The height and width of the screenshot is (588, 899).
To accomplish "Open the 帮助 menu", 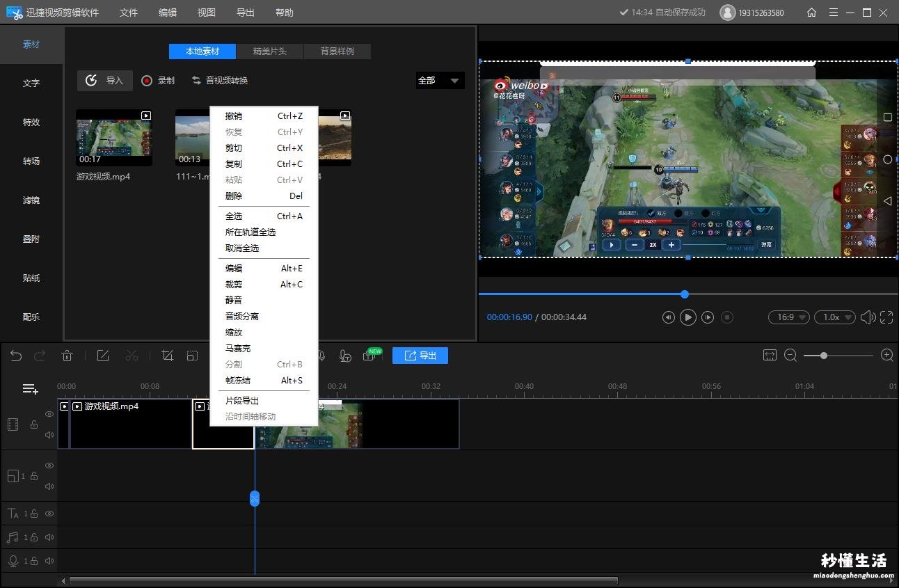I will click(x=285, y=13).
